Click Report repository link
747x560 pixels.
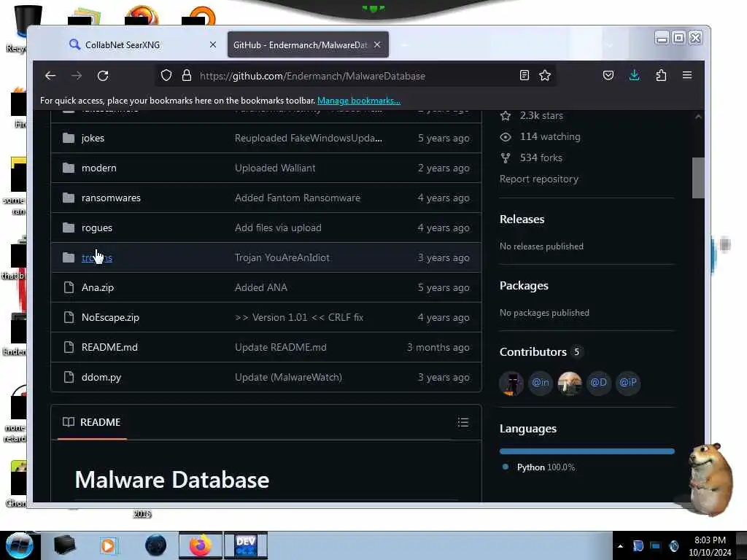click(539, 179)
